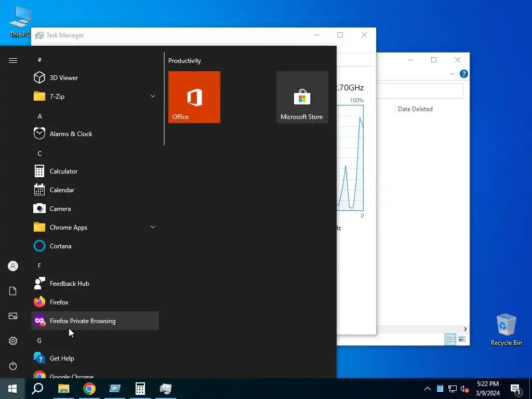
Task: Click the muted volume tray icon
Action: [464, 389]
